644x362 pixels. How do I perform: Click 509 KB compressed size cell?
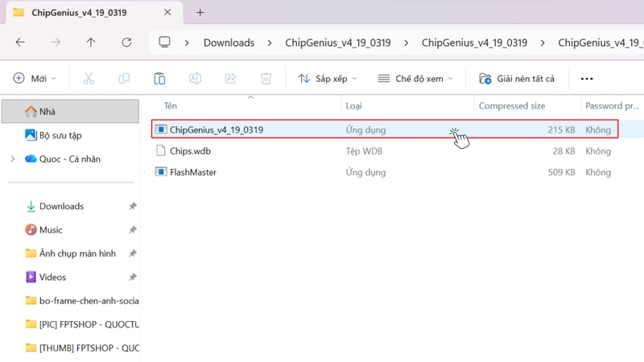[x=561, y=172]
